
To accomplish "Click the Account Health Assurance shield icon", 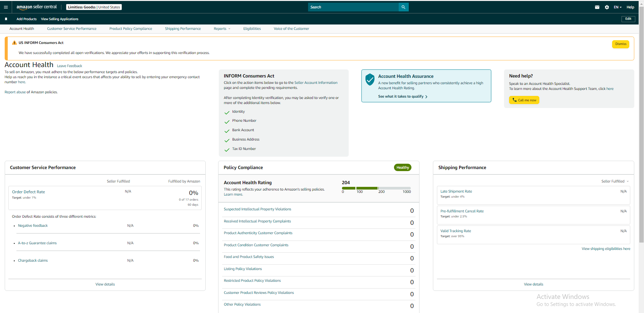I will 370,80.
